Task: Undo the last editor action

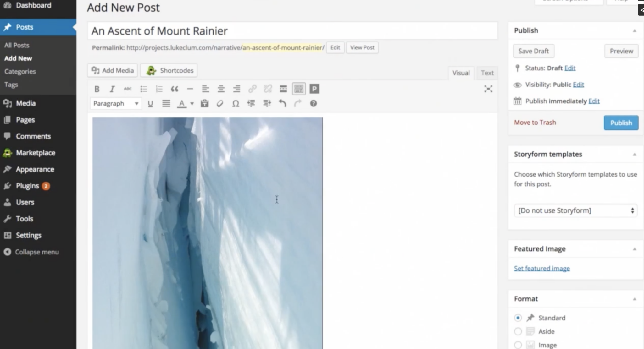Action: pos(282,103)
